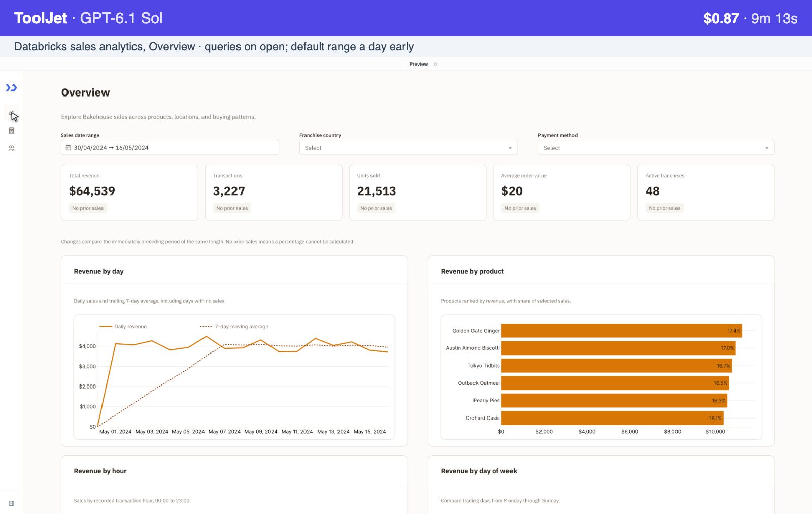
Task: Open the Sales date range field
Action: (170, 147)
